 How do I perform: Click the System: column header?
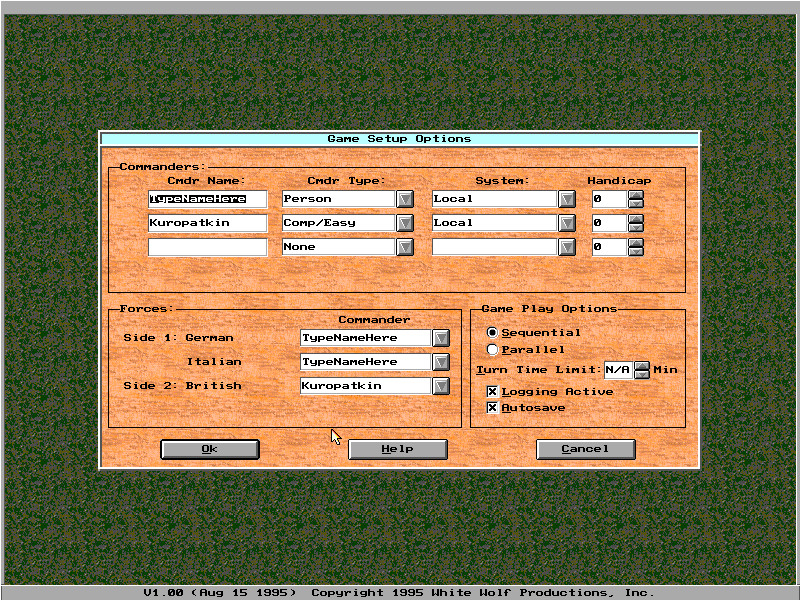coord(503,181)
